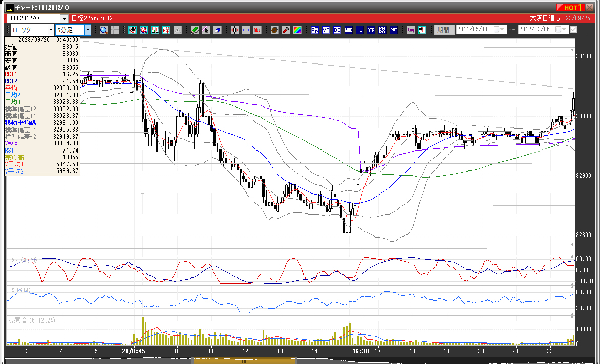The width and height of the screenshot is (600, 364).
Task: Toggle the Log scale button
Action: pos(411,30)
